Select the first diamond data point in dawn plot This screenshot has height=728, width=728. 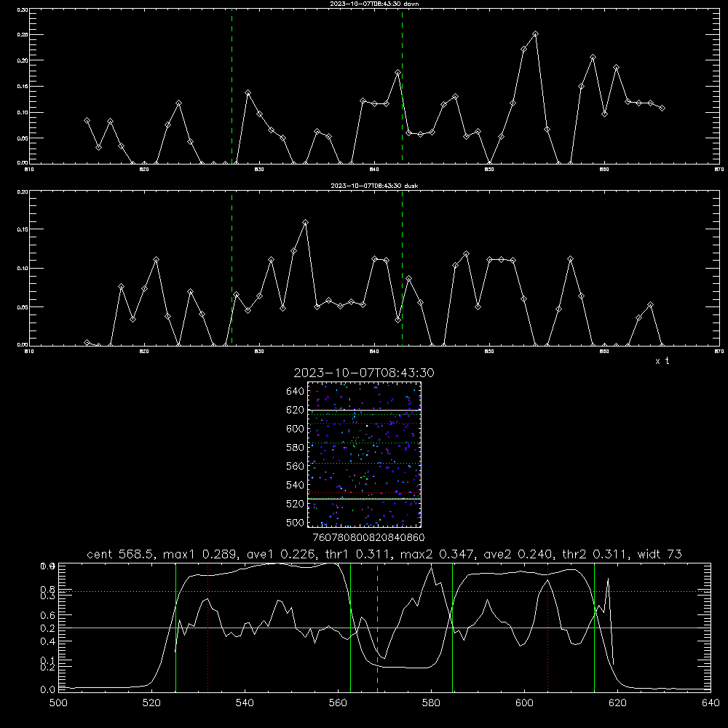click(87, 120)
